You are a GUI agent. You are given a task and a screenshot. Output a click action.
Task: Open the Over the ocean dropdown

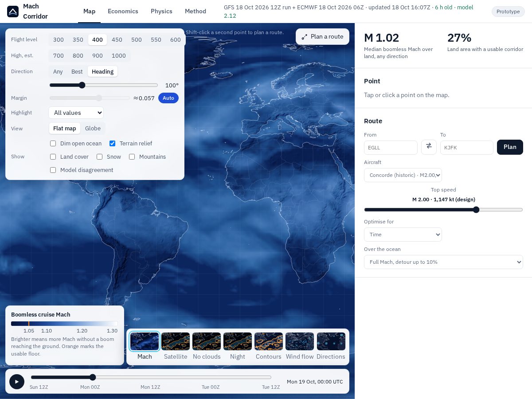pyautogui.click(x=443, y=262)
